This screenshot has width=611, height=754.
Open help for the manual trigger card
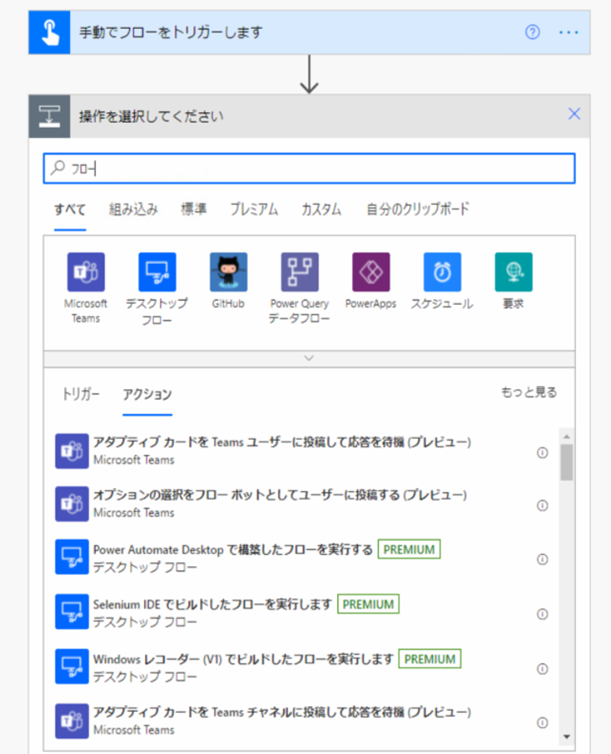point(532,32)
